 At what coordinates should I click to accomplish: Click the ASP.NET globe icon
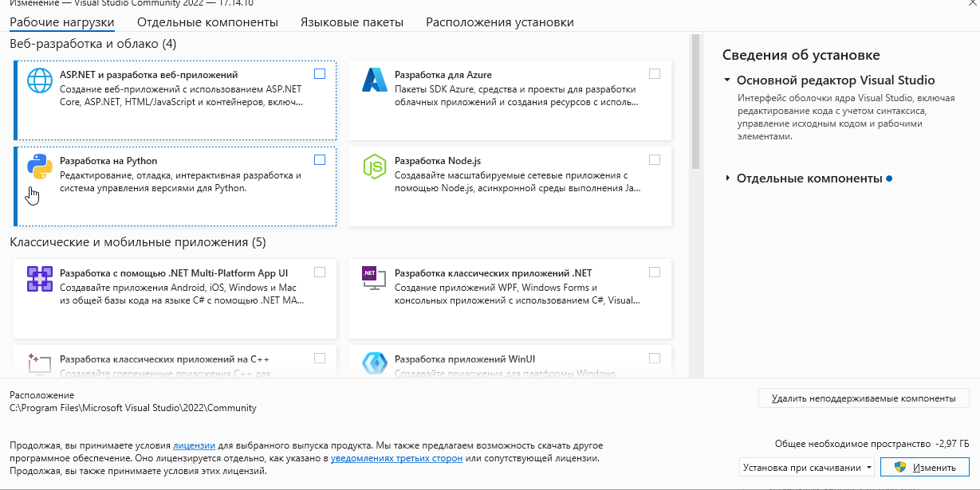click(x=40, y=80)
